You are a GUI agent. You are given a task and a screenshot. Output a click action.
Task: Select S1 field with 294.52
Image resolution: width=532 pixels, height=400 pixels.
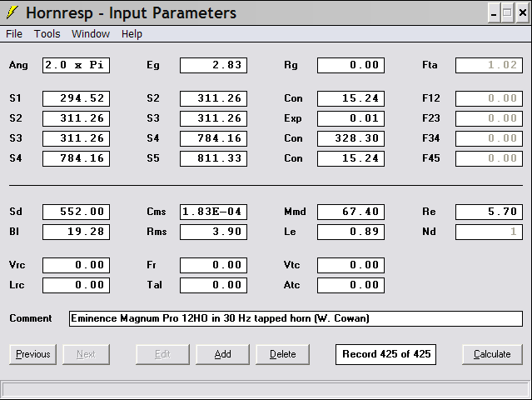click(76, 98)
